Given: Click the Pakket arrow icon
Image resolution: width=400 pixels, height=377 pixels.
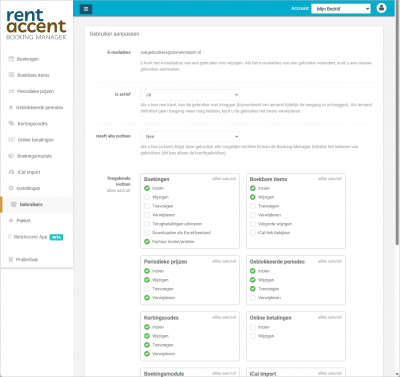Looking at the screenshot, I should click(x=11, y=220).
